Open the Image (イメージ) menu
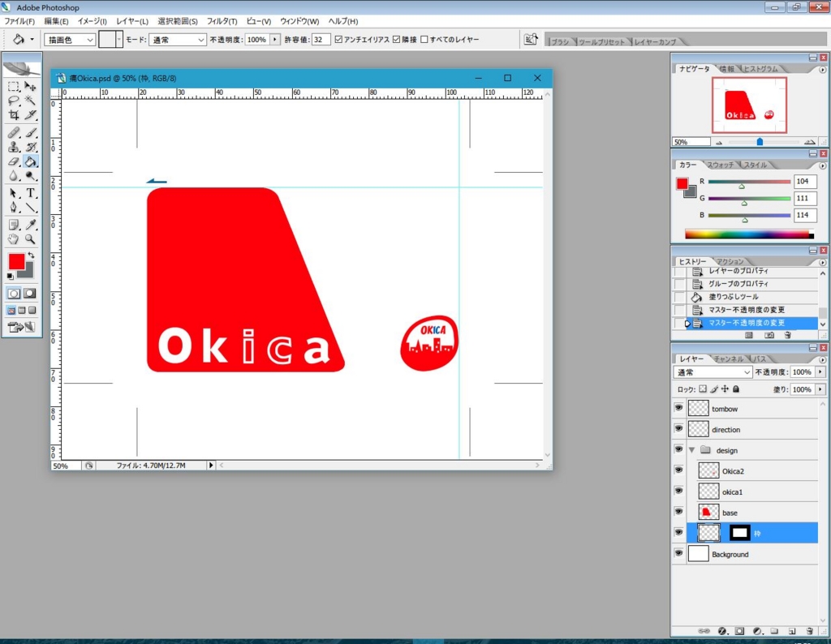The width and height of the screenshot is (831, 644). (x=93, y=21)
